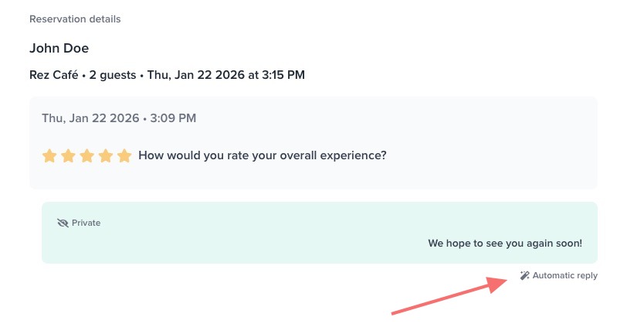Click the crossed-out eye Private icon
Viewport: 644px width, 334px height.
click(x=63, y=223)
